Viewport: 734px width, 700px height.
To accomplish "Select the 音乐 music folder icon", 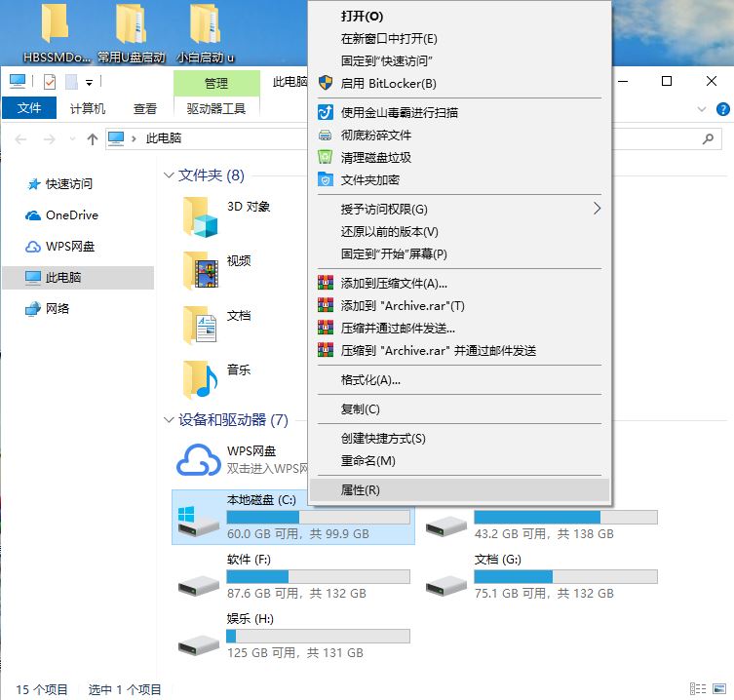I will (x=201, y=378).
